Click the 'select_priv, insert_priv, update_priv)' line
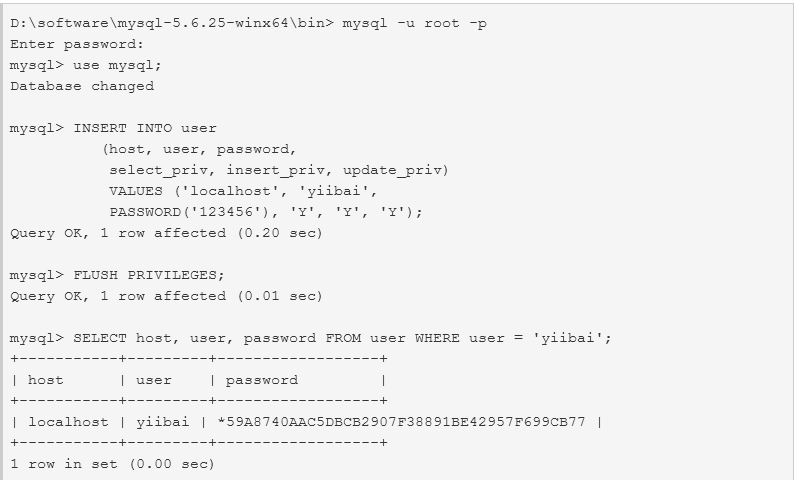The width and height of the screenshot is (800, 480). click(x=279, y=170)
